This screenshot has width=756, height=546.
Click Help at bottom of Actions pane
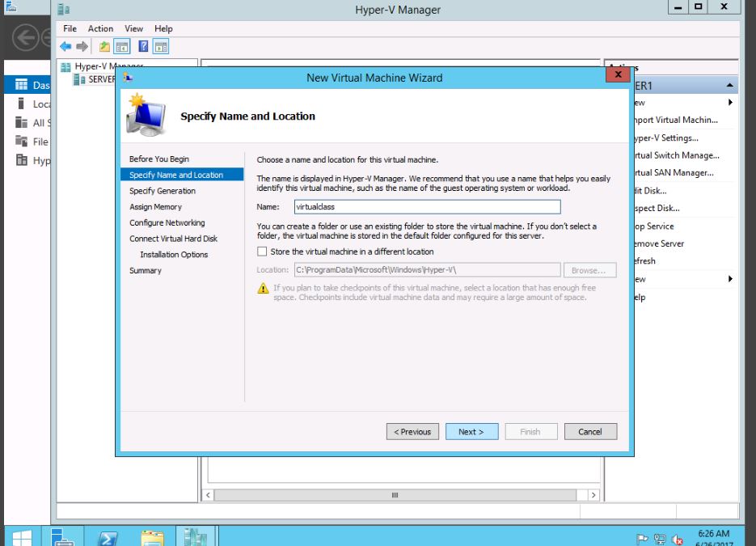[640, 297]
